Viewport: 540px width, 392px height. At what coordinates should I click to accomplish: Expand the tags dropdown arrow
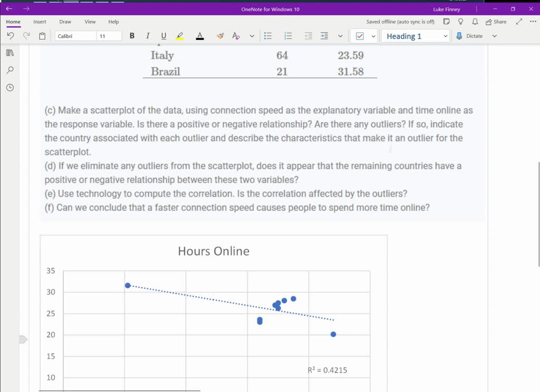coord(373,36)
